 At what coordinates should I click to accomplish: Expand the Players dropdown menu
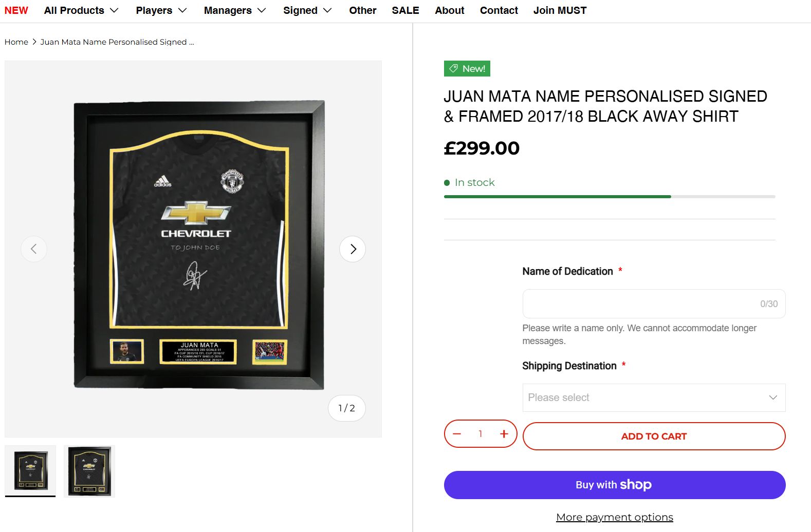click(x=161, y=10)
